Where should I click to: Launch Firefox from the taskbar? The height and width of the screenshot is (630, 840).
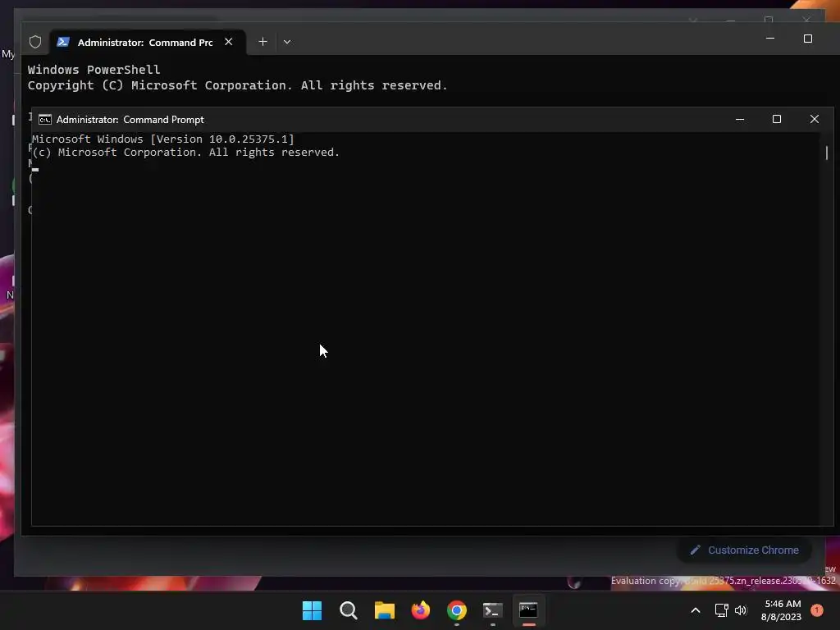421,610
